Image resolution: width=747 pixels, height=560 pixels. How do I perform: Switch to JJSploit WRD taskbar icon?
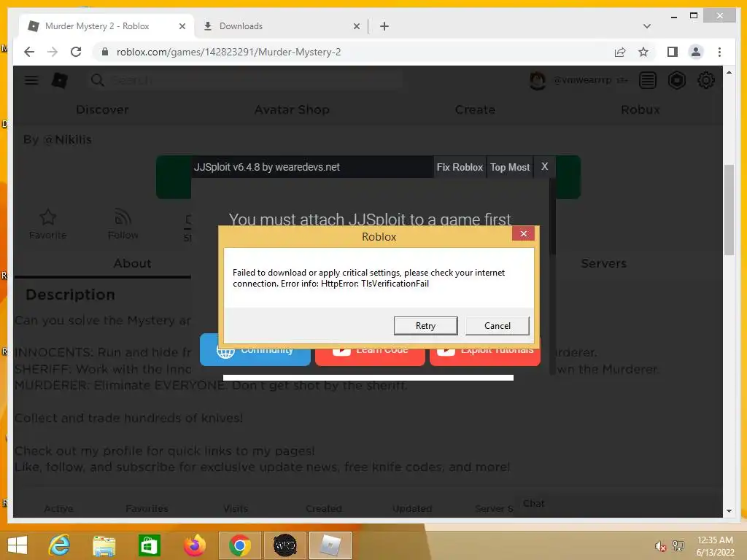[x=285, y=545]
